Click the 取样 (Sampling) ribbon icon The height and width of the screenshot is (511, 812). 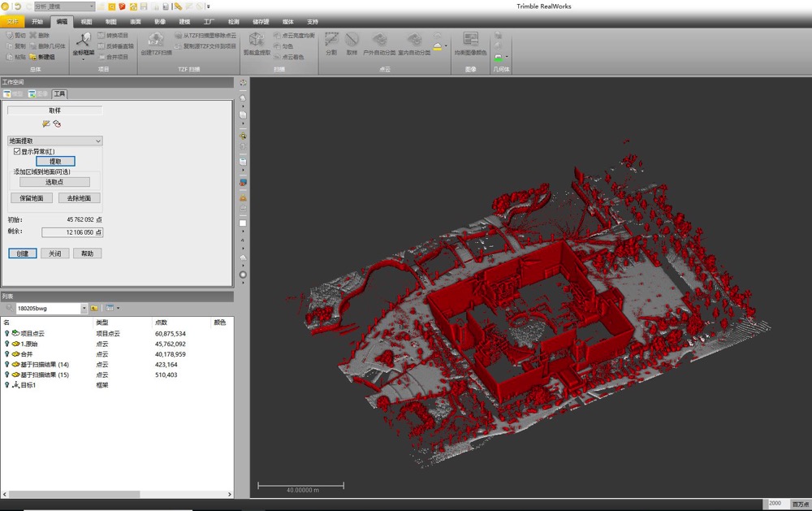tap(352, 40)
